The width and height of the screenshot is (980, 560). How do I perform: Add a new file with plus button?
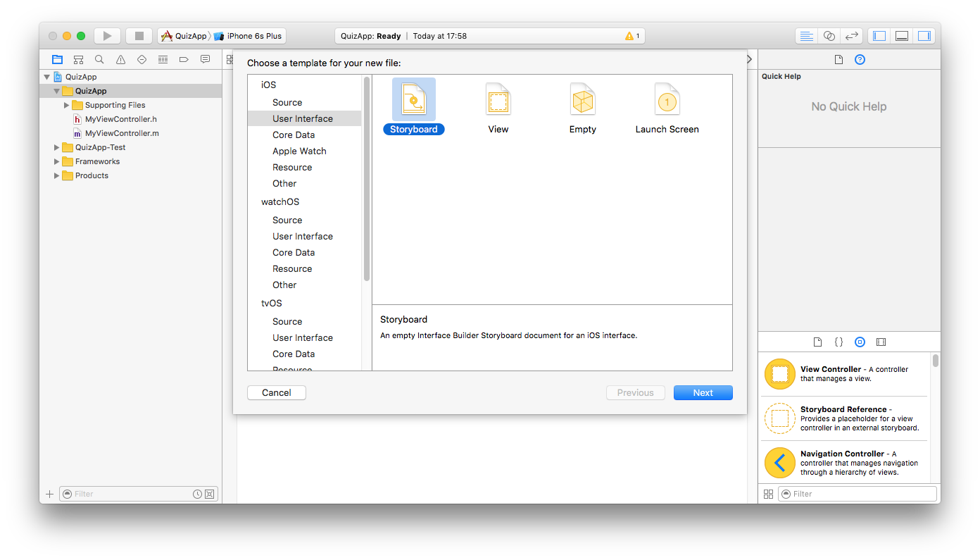tap(49, 494)
